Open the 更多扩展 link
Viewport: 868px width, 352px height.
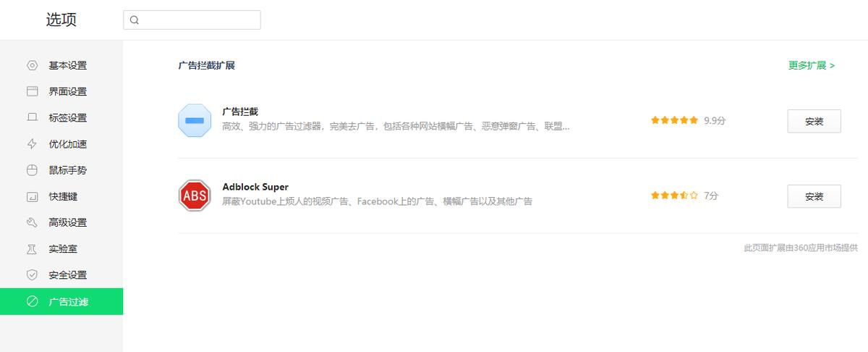point(812,65)
